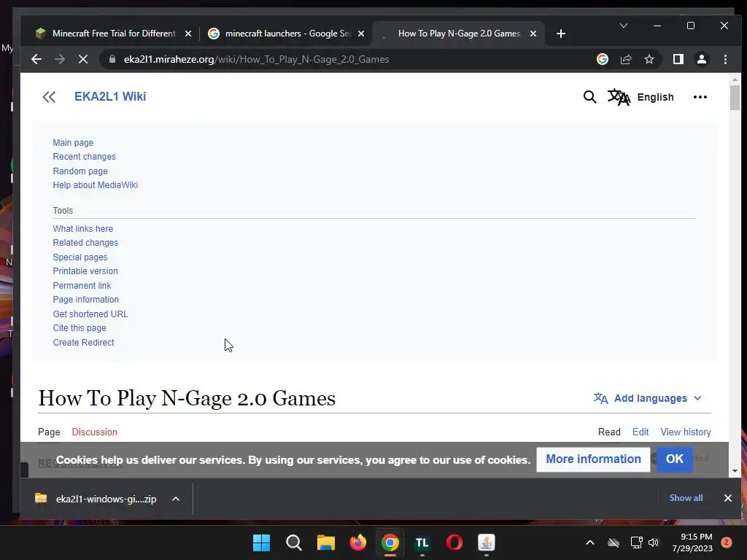Click the Google icon in address bar
The width and height of the screenshot is (747, 560).
pos(602,59)
